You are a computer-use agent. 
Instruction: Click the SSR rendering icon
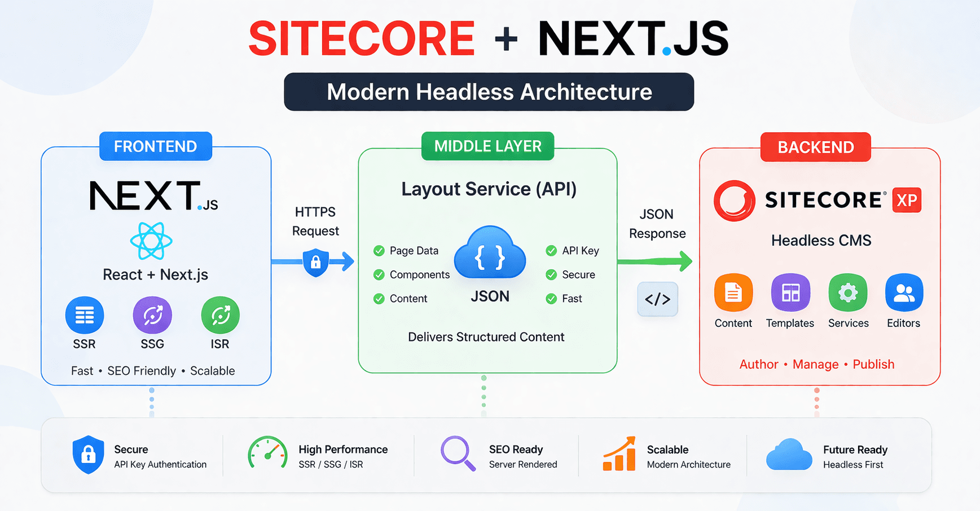coord(84,315)
